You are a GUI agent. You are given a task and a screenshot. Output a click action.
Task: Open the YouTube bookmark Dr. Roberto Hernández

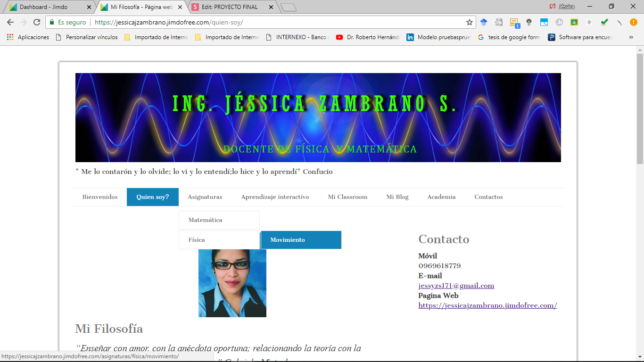pyautogui.click(x=368, y=37)
